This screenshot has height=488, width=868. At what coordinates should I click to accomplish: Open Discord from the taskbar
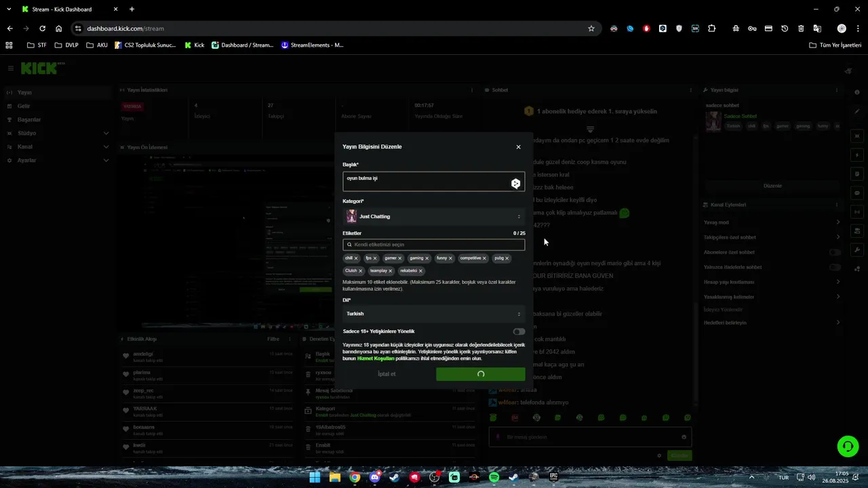pos(374,477)
